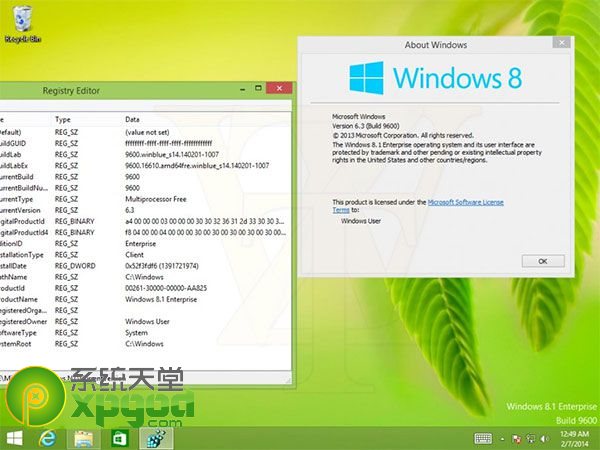600x450 pixels.
Task: Select the BuildLabEx registry value row
Action: pyautogui.click(x=145, y=166)
